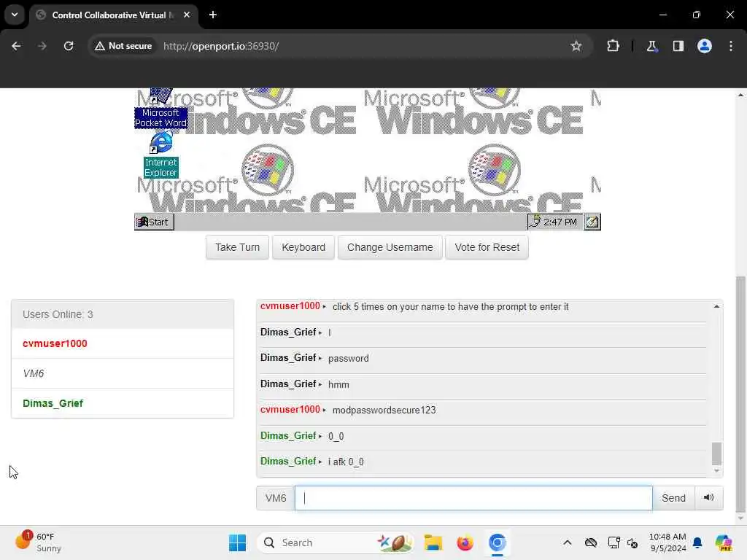Click Change Username button
Viewport: 747px width, 560px height.
click(x=390, y=247)
